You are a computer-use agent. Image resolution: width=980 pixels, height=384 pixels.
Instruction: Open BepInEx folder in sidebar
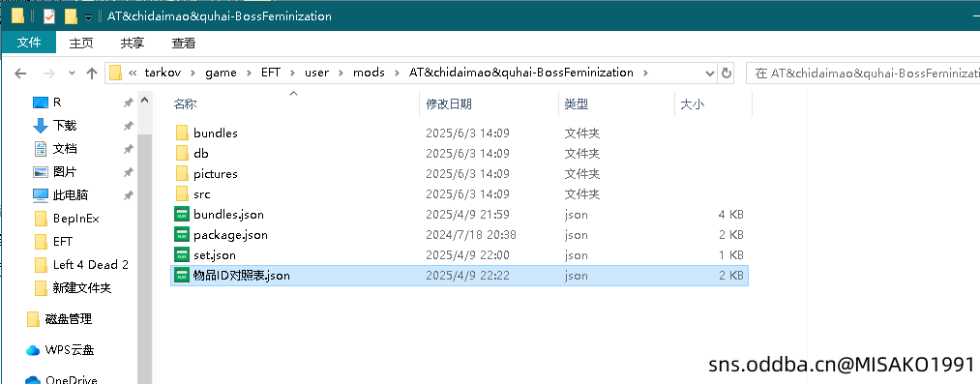point(75,219)
